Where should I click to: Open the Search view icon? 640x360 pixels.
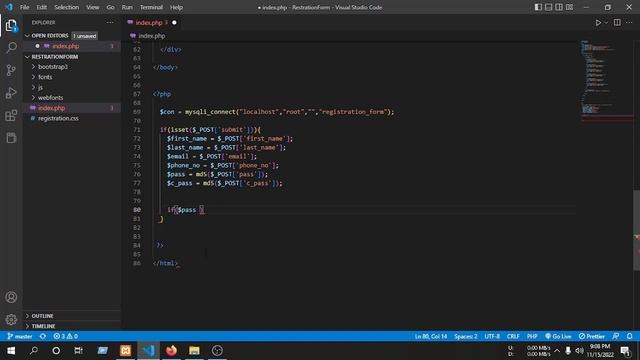(x=11, y=47)
